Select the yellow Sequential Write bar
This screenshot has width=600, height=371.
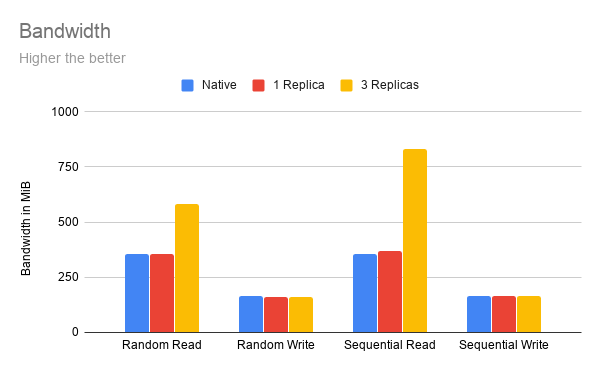(x=529, y=314)
